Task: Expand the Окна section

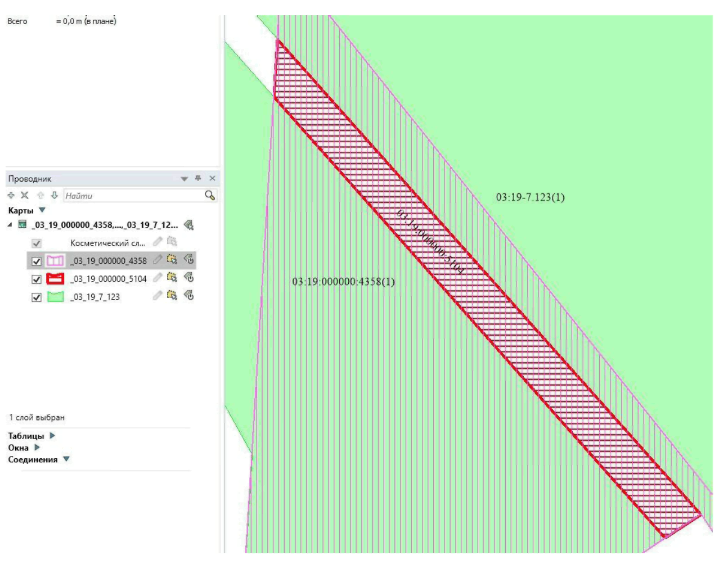Action: tap(37, 448)
